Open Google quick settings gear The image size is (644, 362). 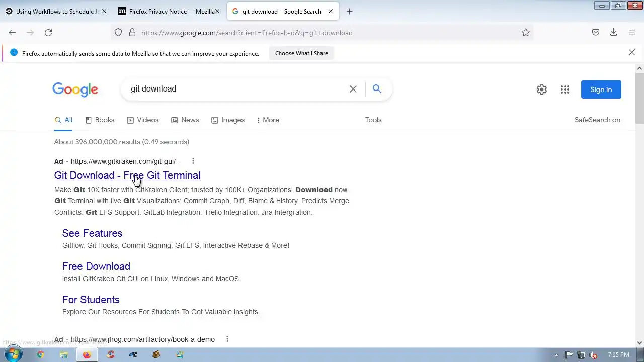point(542,89)
